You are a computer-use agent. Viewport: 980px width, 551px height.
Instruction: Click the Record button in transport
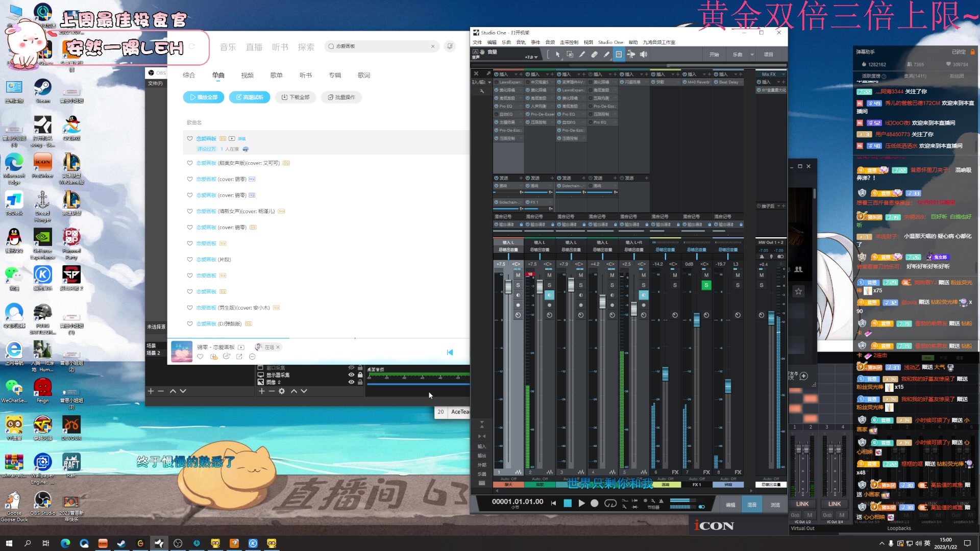point(595,504)
